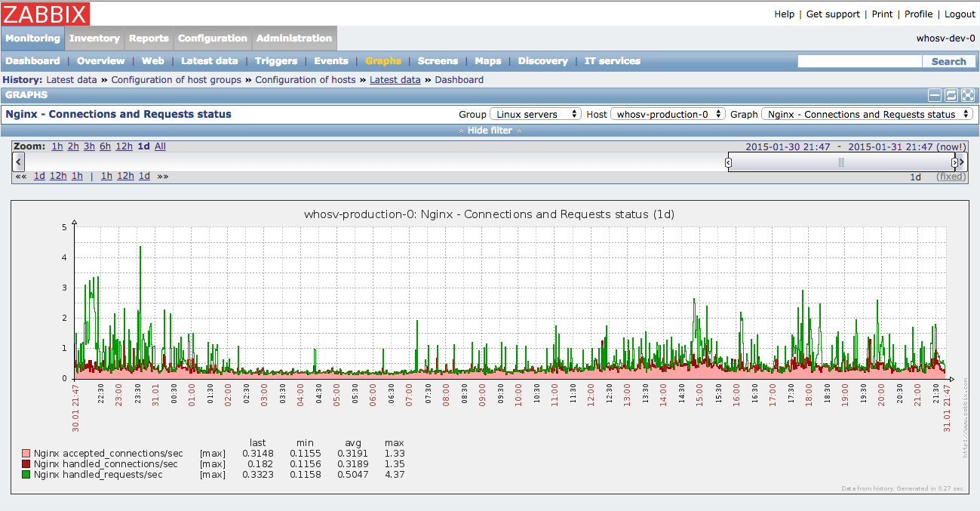
Task: Set zoom to 12h
Action: (x=124, y=146)
